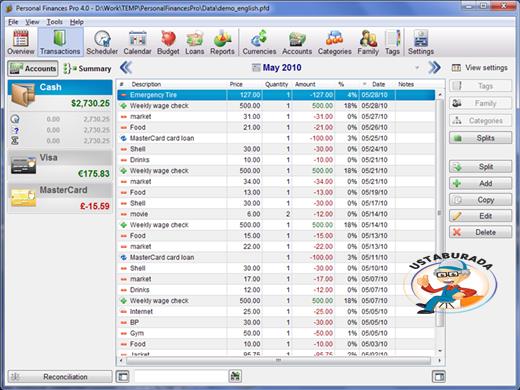Open the File menu
This screenshot has height=390, width=520.
tap(13, 22)
